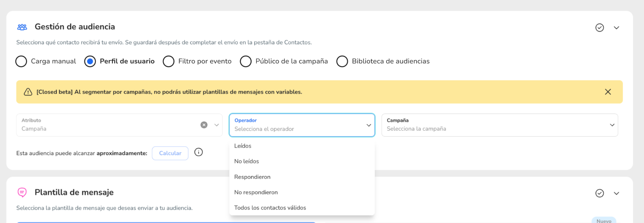Click the pink message icon beside Plantilla de mensaje
Viewport: 644px width, 223px height.
(22, 192)
